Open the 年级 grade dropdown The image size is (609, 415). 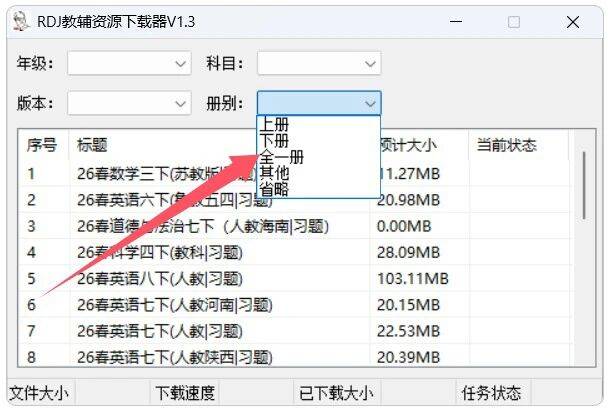(x=180, y=64)
